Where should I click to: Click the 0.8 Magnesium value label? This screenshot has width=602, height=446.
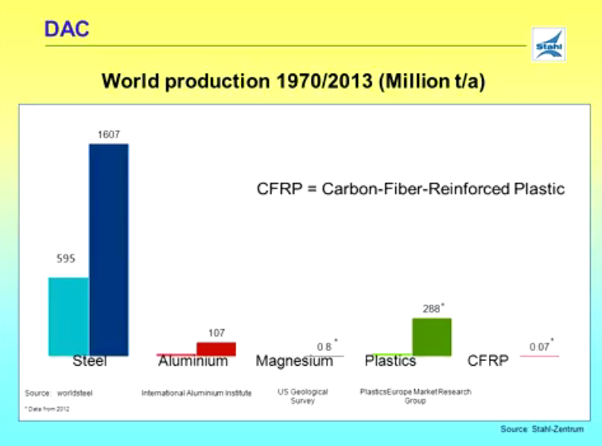click(x=325, y=346)
